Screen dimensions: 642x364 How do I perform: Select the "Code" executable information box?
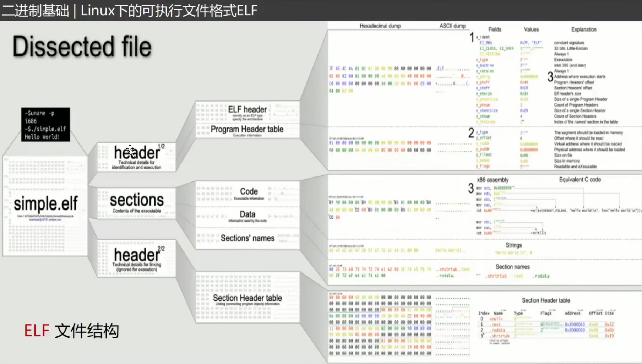click(247, 194)
